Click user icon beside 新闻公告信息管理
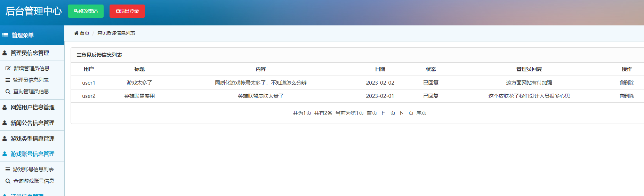Image resolution: width=644 pixels, height=196 pixels. pyautogui.click(x=5, y=123)
